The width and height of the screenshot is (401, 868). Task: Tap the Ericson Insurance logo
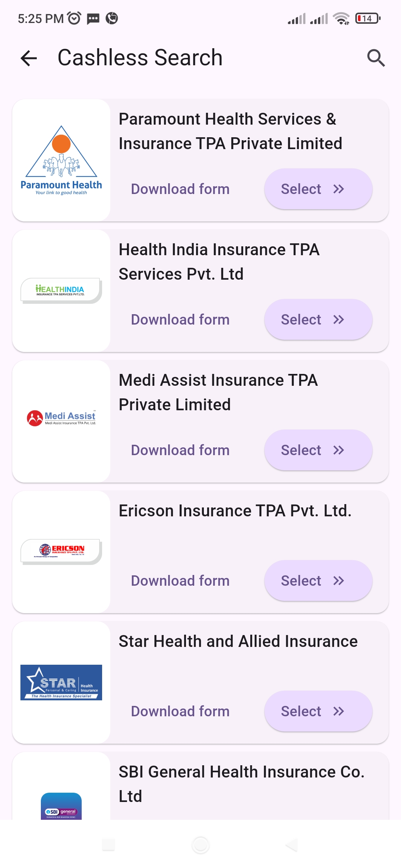(x=61, y=551)
